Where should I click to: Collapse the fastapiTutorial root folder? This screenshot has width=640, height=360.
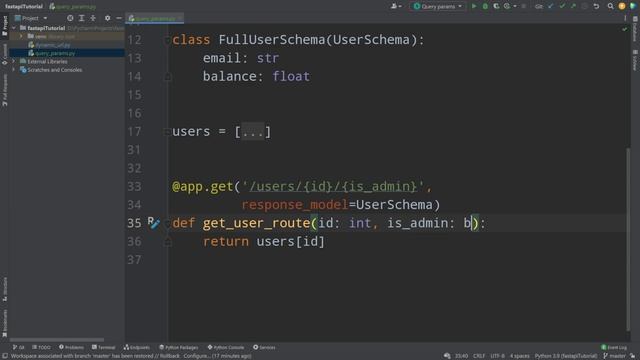click(14, 28)
